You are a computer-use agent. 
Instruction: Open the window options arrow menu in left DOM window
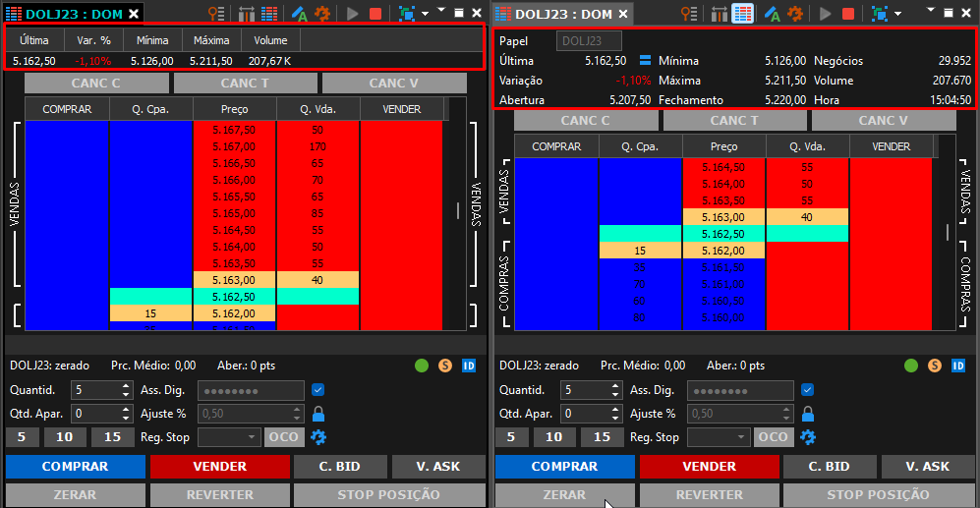441,10
